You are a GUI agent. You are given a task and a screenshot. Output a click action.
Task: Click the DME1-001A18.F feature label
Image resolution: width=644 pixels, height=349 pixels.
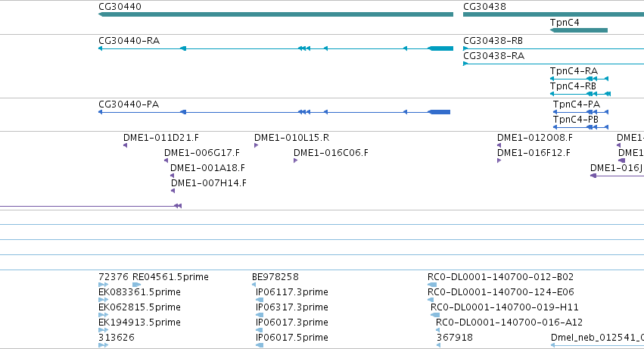click(x=207, y=168)
